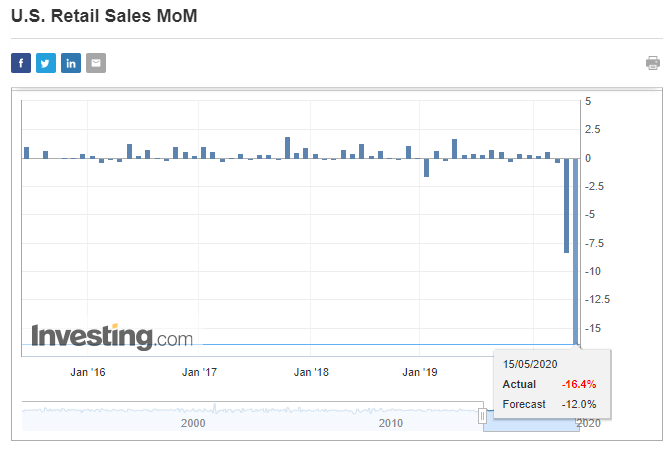Click the highlighted navigator range window
Viewport: 671px width, 453px height.
pos(530,415)
